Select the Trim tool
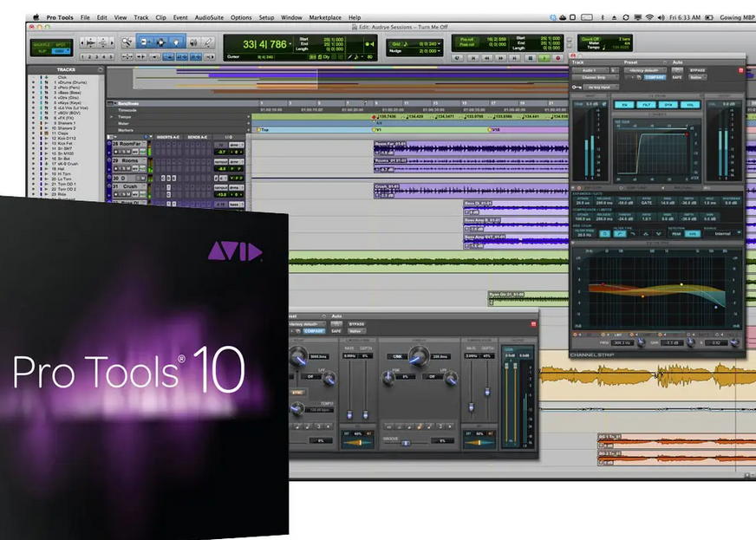The height and width of the screenshot is (540, 756). point(145,42)
